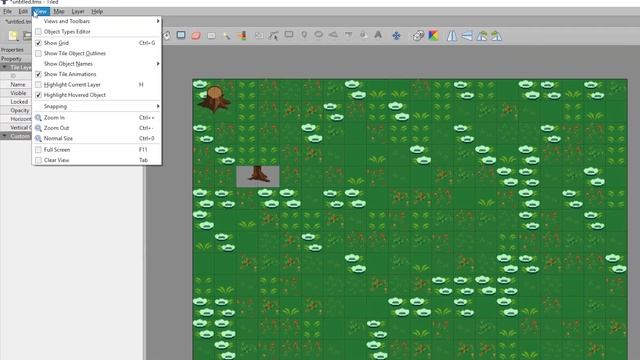This screenshot has width=640, height=360.
Task: Select the Select Same Tile tool
Action: [242, 36]
